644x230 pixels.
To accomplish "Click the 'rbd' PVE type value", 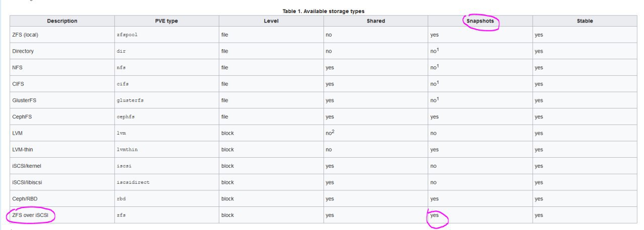I will (x=121, y=199).
